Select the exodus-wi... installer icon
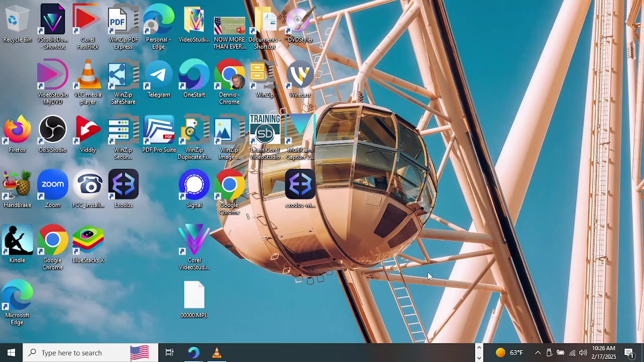644x362 pixels. (x=300, y=190)
